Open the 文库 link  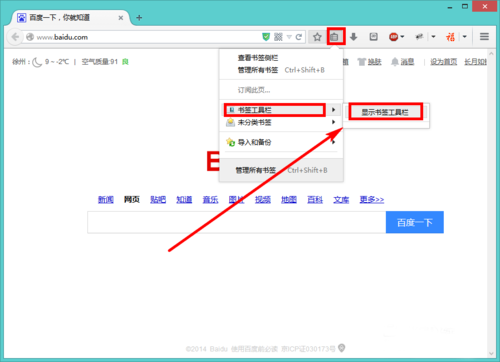tap(341, 199)
